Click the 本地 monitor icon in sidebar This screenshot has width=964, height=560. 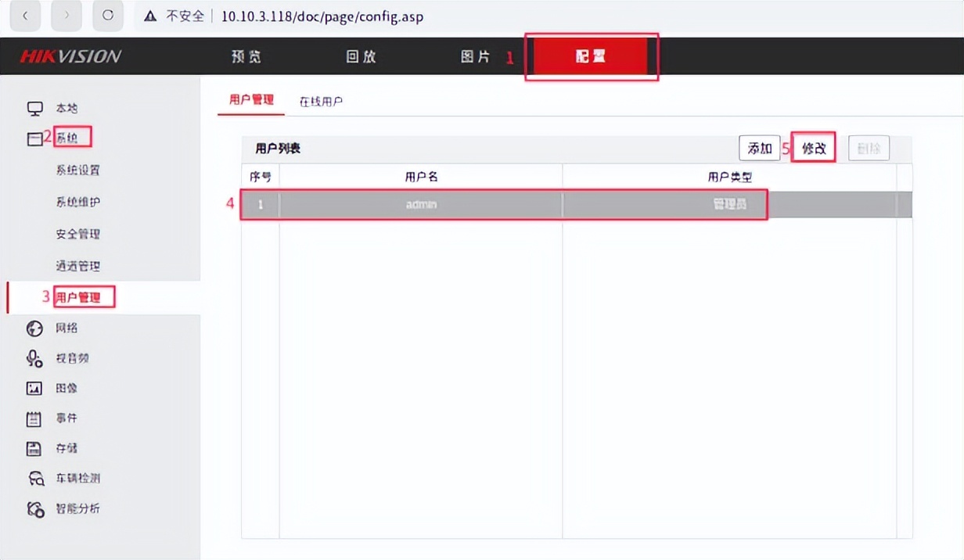(x=34, y=107)
